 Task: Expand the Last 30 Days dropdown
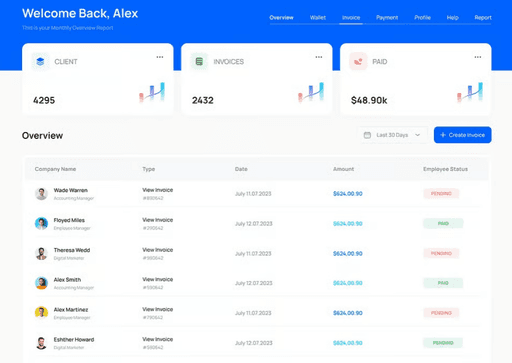[x=418, y=135]
